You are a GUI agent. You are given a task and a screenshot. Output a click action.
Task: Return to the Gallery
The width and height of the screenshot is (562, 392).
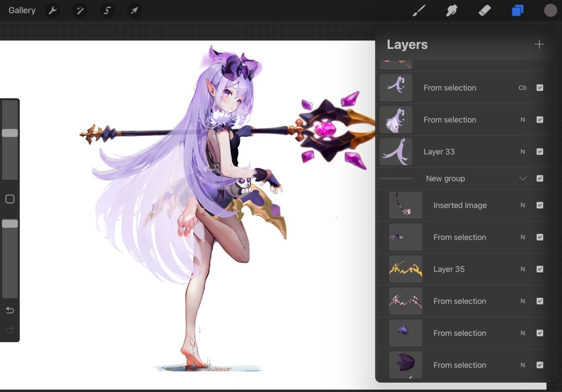[22, 10]
